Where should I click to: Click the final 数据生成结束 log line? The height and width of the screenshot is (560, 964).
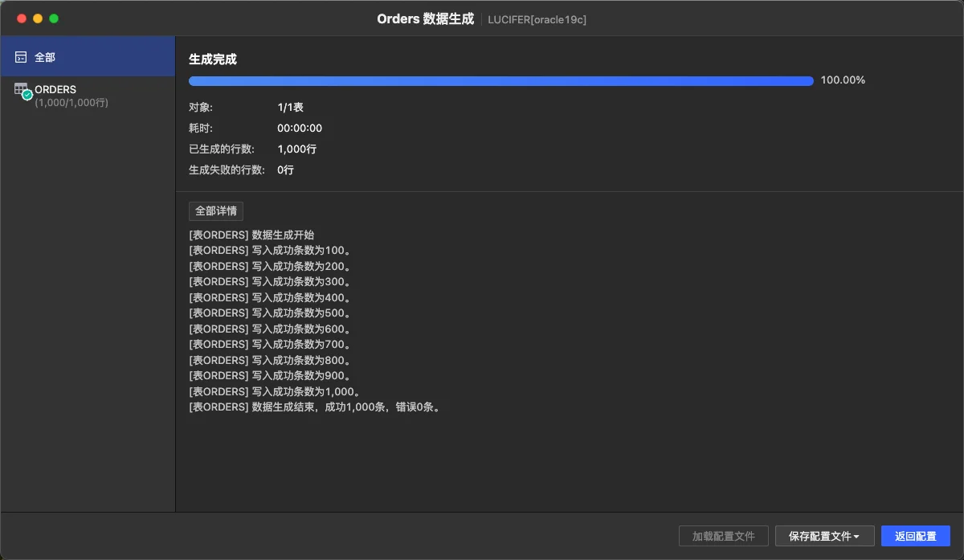tap(315, 407)
